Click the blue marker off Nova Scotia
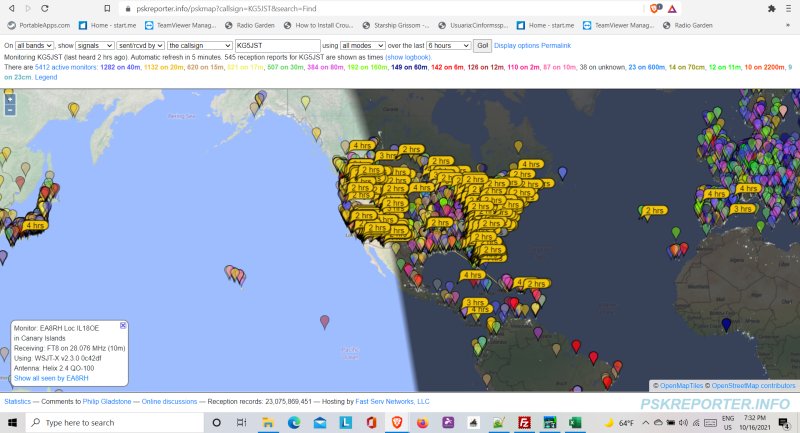Screen dimensions: 800x433 562,173
